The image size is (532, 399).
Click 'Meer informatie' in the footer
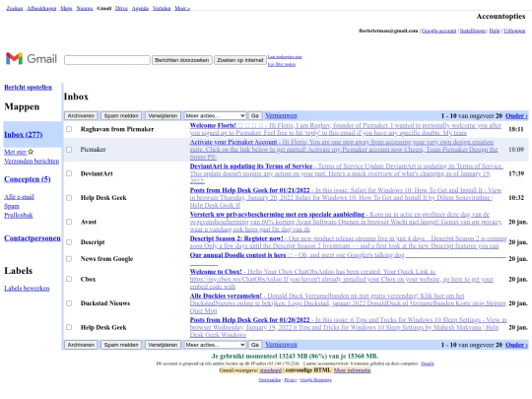tap(352, 370)
